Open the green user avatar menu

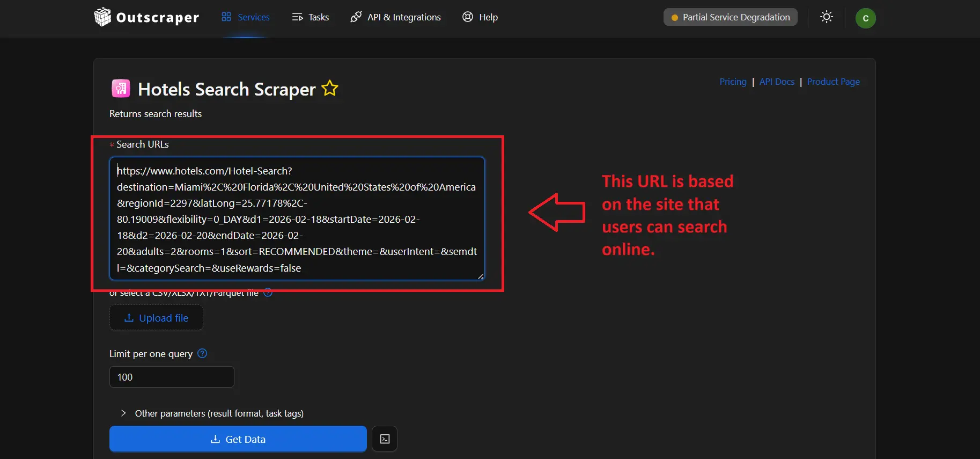click(865, 18)
